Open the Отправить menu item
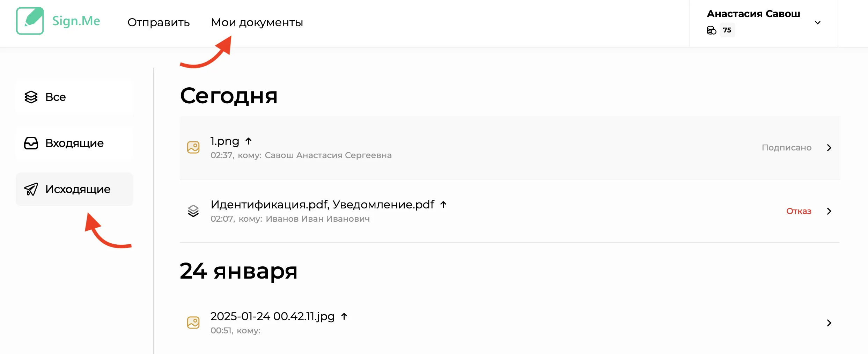This screenshot has height=354, width=868. (159, 22)
